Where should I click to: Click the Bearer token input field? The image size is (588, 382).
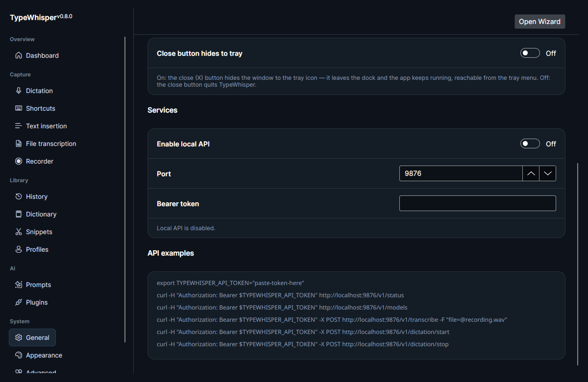tap(478, 203)
